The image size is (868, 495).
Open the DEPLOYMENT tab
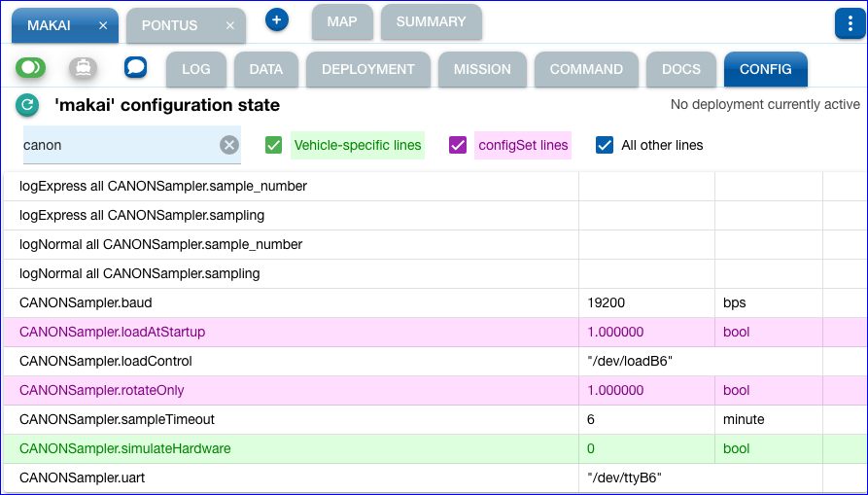[368, 69]
